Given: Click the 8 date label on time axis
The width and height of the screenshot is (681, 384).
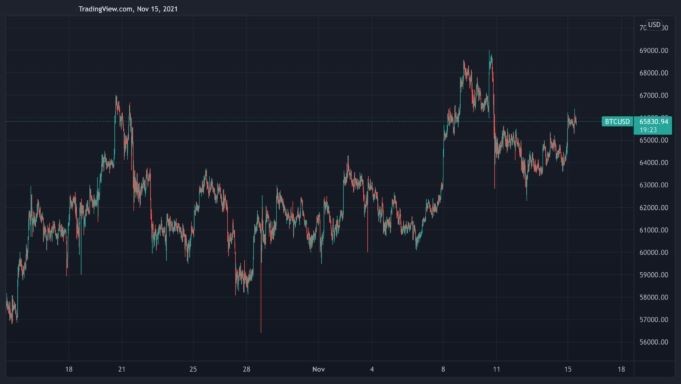Looking at the screenshot, I should click(443, 369).
